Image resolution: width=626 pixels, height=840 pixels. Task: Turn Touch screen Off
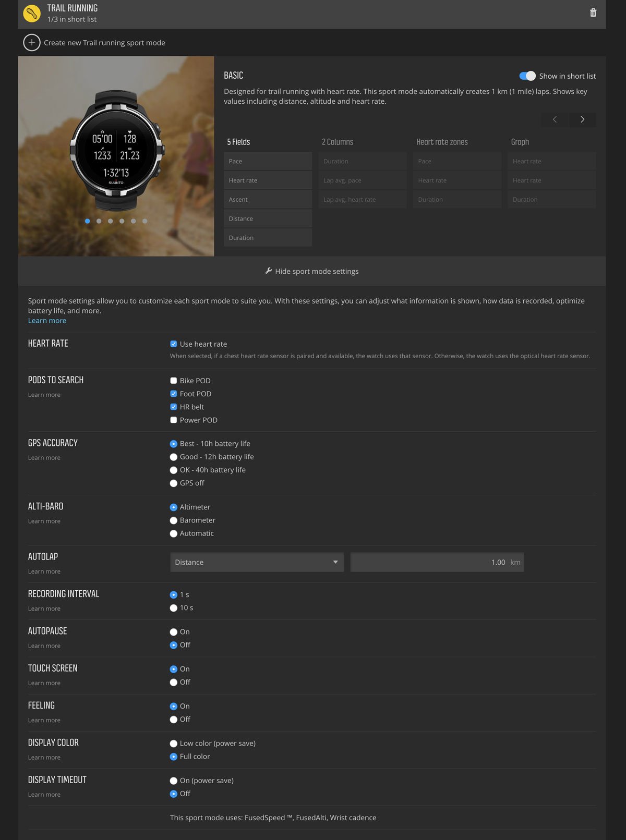tap(173, 682)
